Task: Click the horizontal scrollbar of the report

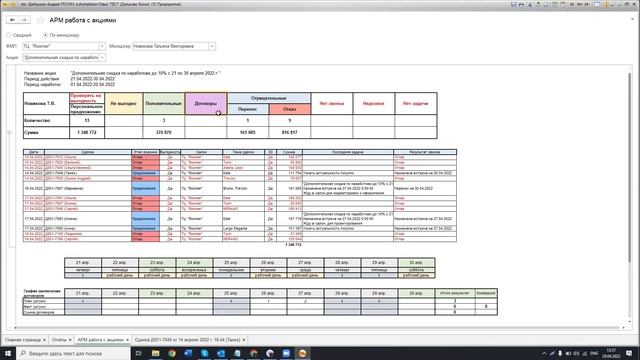Action: pos(316,327)
